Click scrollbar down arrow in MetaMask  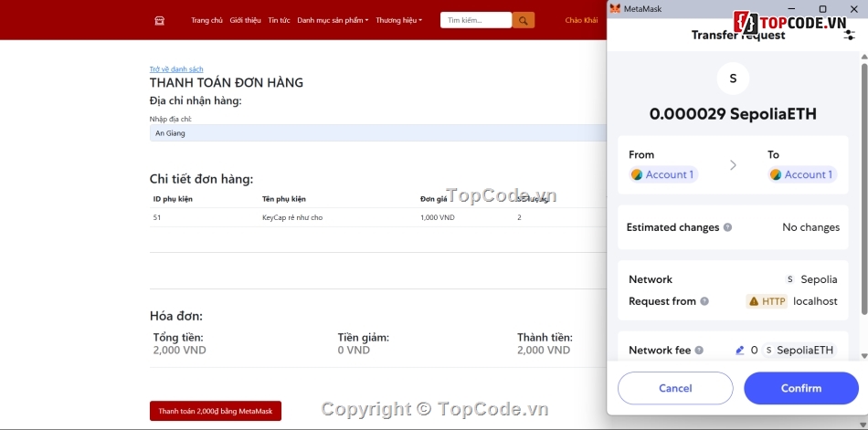tap(864, 356)
